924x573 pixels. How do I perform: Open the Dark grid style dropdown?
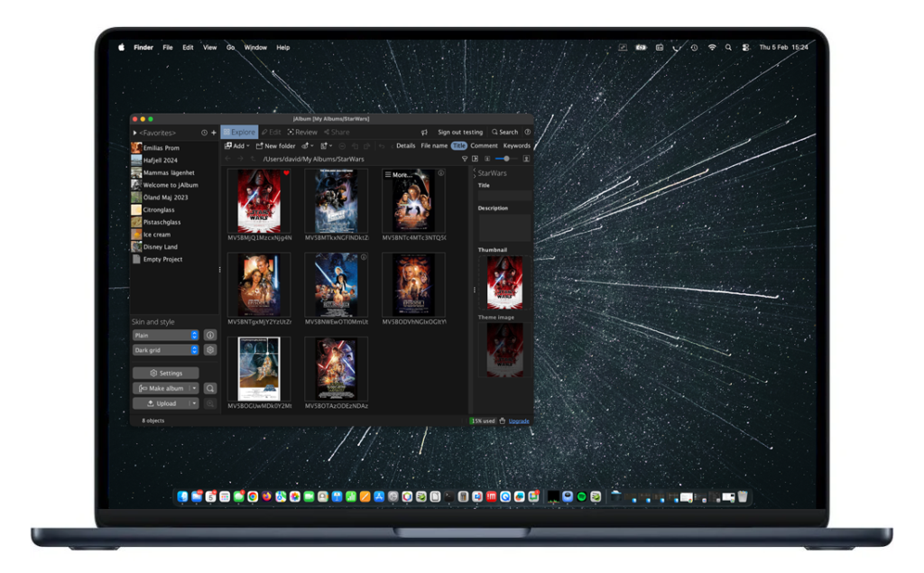click(165, 350)
